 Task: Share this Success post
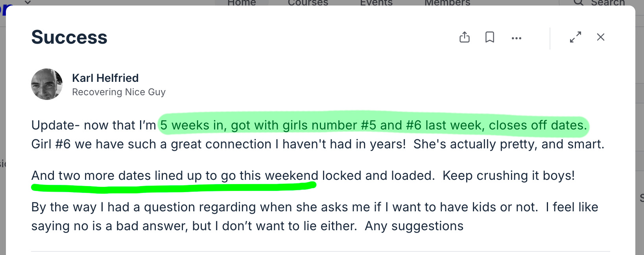(x=465, y=37)
